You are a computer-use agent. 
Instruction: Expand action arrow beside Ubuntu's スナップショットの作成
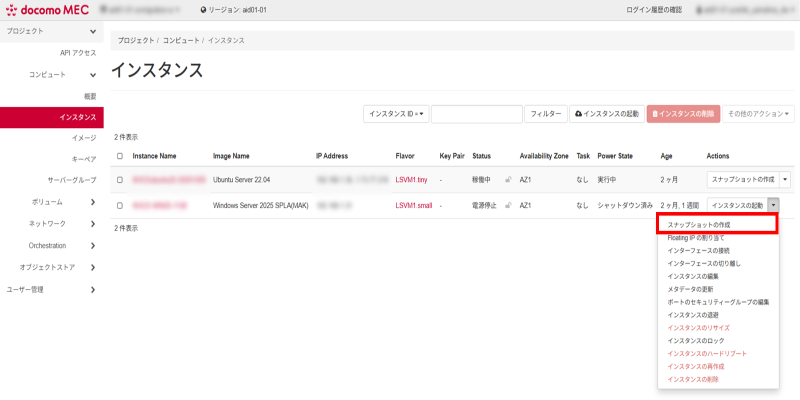(785, 180)
